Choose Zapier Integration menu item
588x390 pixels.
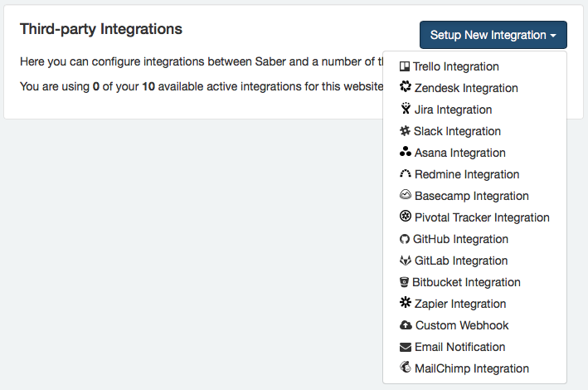460,304
